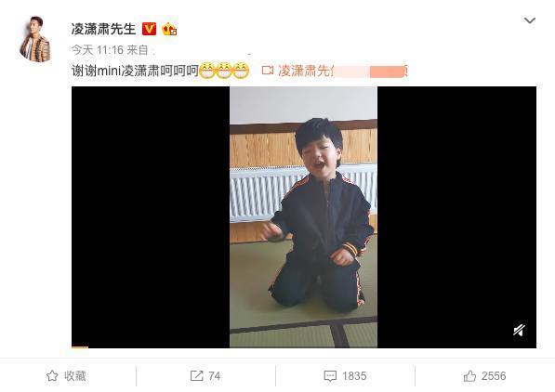Click the repost share icon
This screenshot has height=392, width=555.
pyautogui.click(x=196, y=375)
